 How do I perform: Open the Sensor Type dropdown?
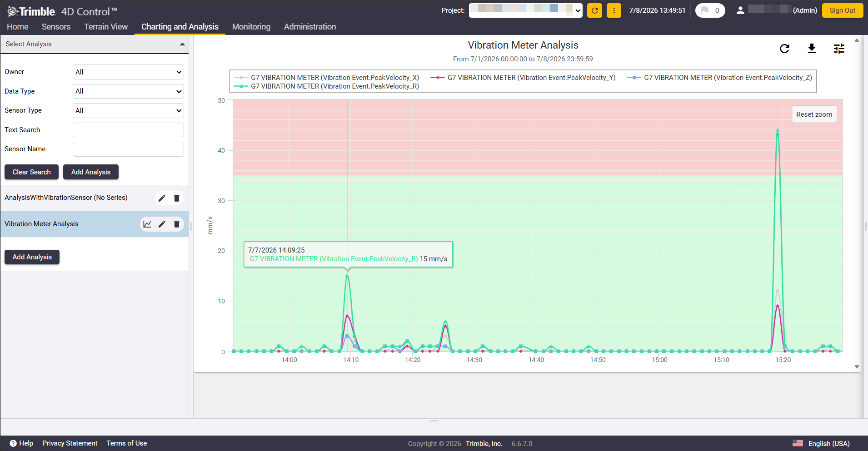(x=128, y=110)
